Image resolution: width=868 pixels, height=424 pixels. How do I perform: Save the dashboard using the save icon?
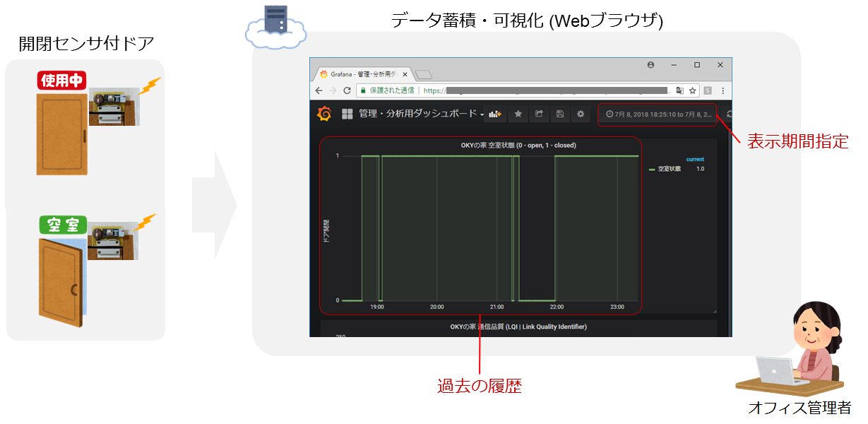559,114
